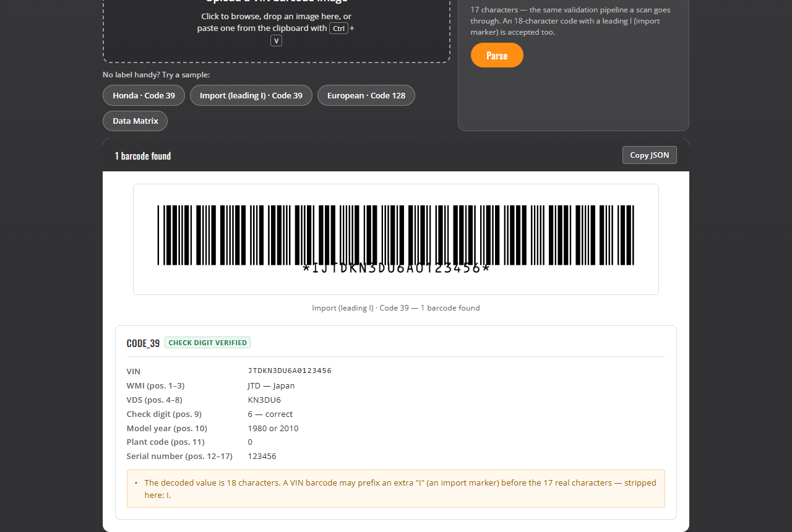Click the WMI value 'JTD — Japan'
This screenshot has height=532, width=792.
tap(271, 385)
